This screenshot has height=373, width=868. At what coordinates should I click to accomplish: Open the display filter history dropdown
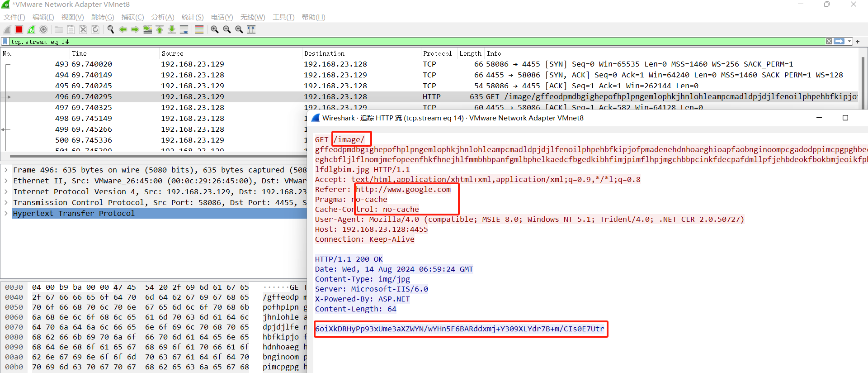[x=849, y=41]
